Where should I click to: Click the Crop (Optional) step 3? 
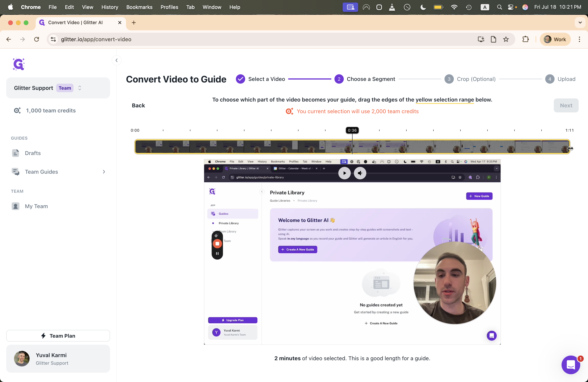[449, 79]
